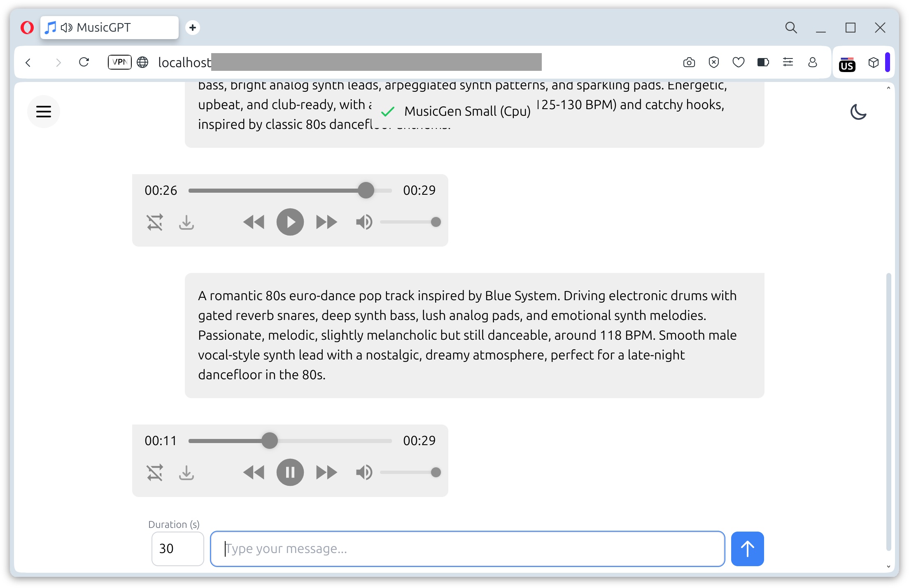Screen dimensions: 909x588
Task: Pause the second audio track
Action: pyautogui.click(x=290, y=473)
